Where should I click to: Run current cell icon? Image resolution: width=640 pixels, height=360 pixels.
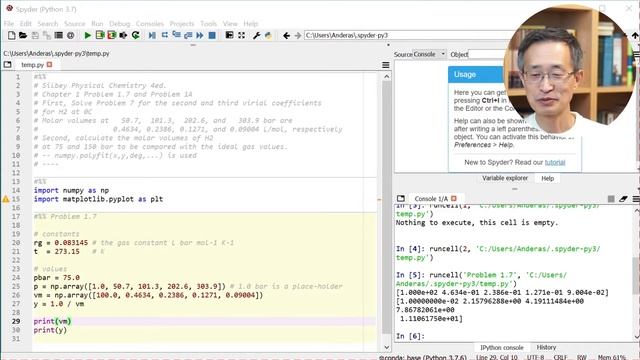click(100, 36)
